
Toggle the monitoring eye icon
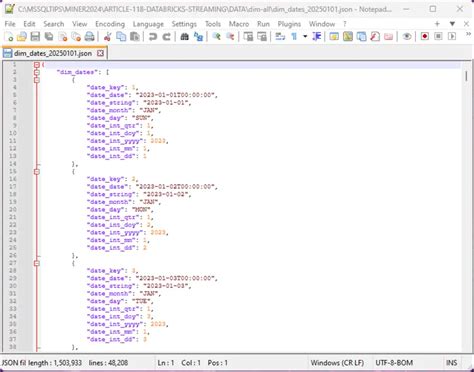click(406, 36)
